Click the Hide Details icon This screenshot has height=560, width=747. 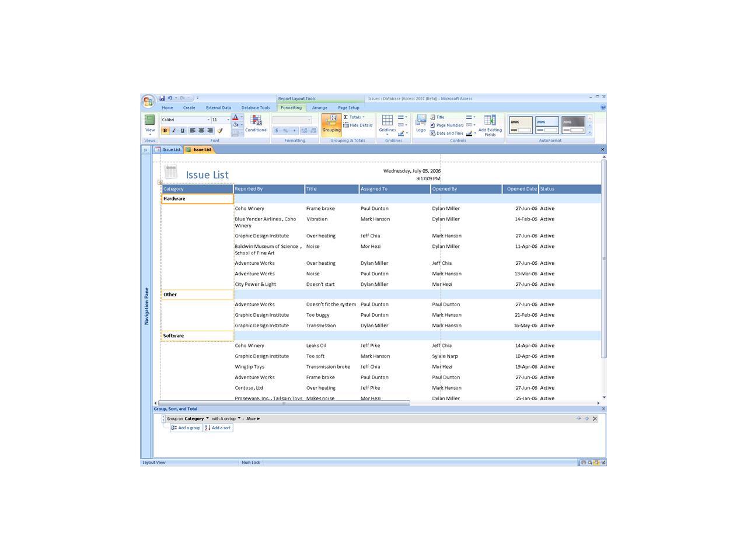point(358,124)
